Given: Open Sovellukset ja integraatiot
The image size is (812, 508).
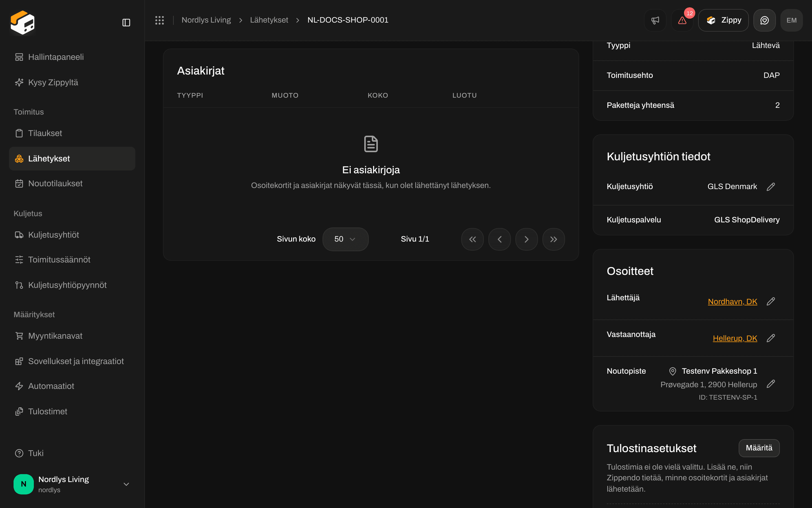Looking at the screenshot, I should pos(72,361).
